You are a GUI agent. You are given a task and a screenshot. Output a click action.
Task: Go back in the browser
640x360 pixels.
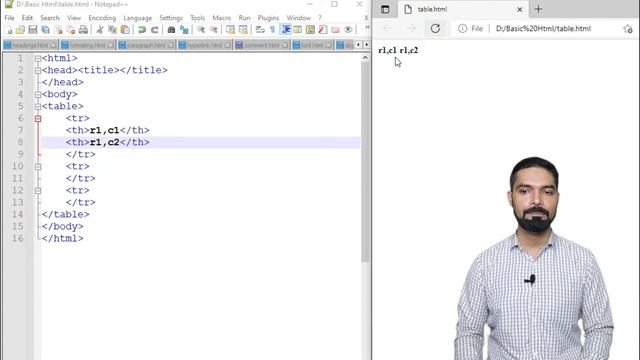pyautogui.click(x=387, y=28)
